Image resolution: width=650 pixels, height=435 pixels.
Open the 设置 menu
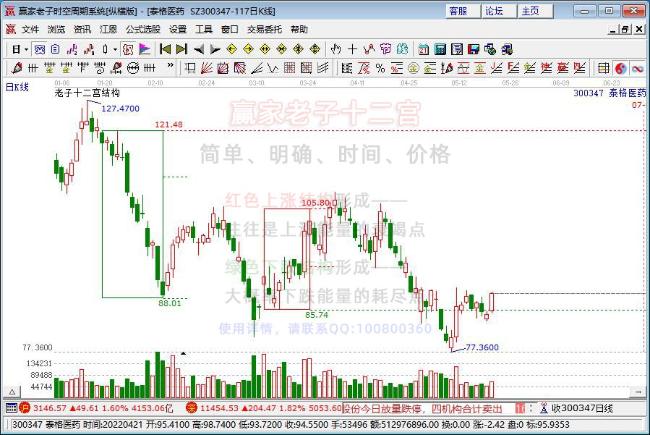pos(177,29)
